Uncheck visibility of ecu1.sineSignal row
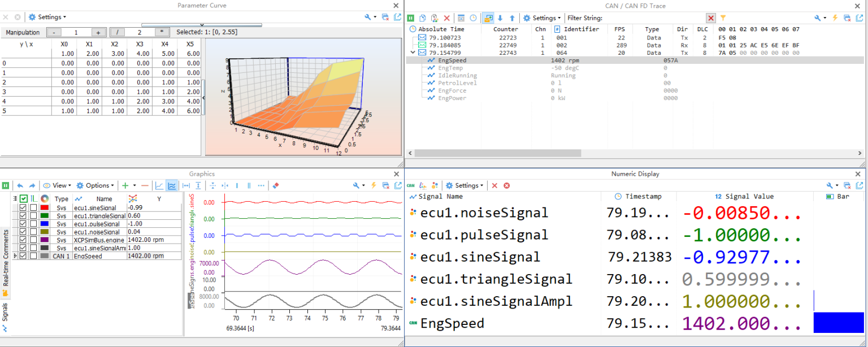 (x=23, y=208)
